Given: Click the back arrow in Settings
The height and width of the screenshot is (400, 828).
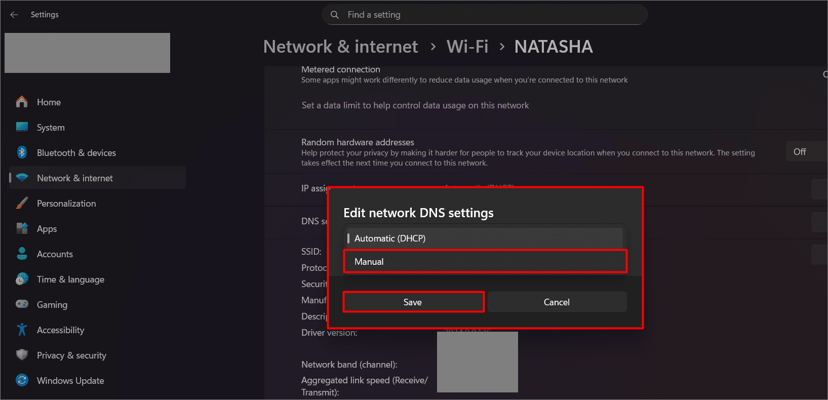Looking at the screenshot, I should tap(14, 15).
